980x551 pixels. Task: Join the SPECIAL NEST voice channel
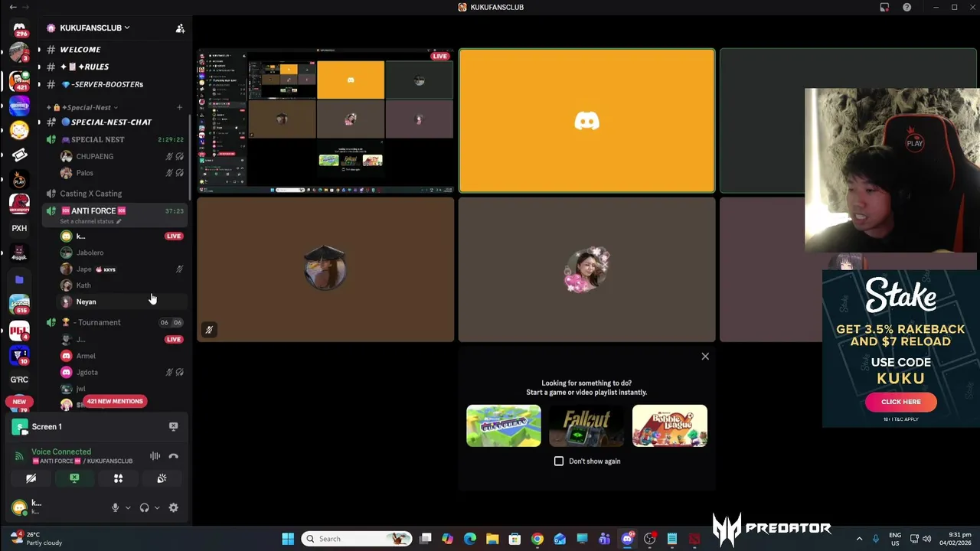(115, 140)
